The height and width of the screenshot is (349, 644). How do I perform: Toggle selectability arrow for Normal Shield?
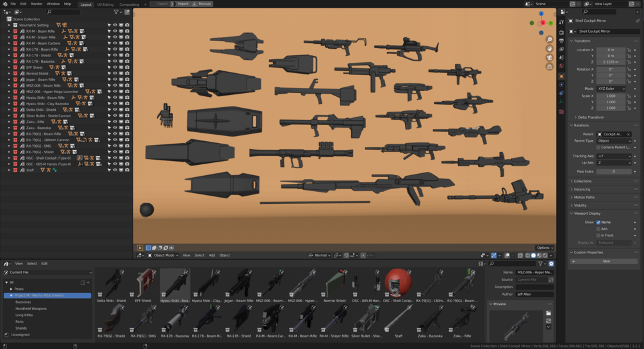pos(109,73)
